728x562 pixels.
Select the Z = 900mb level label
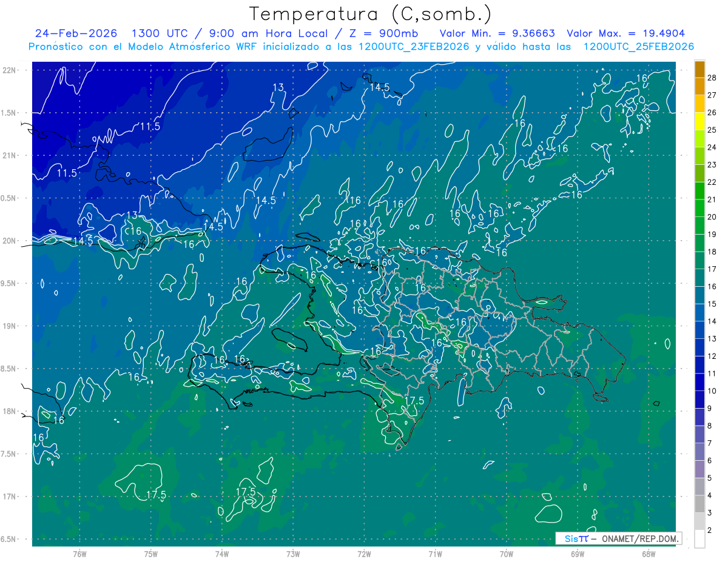pyautogui.click(x=384, y=33)
